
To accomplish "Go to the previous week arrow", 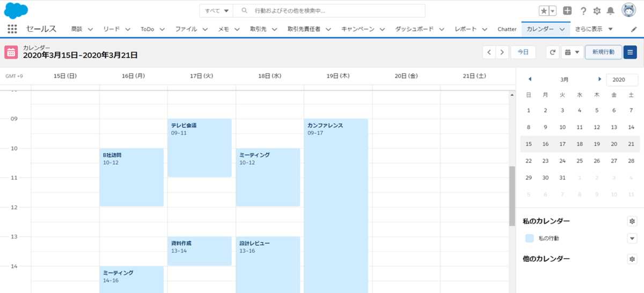I will click(489, 52).
